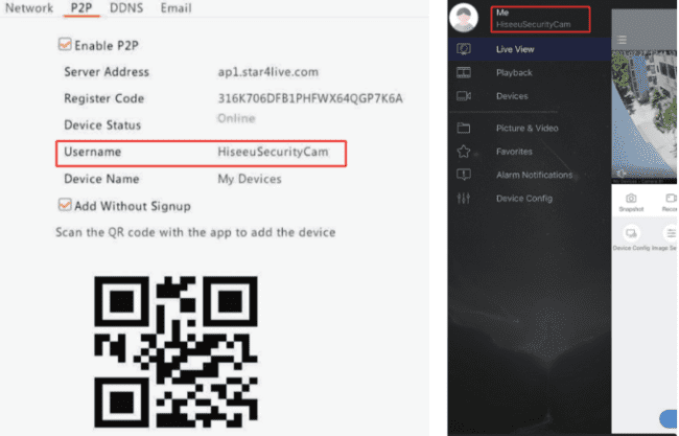Uncheck the Enable P2P checkbox
The width and height of the screenshot is (679, 436).
coord(65,45)
